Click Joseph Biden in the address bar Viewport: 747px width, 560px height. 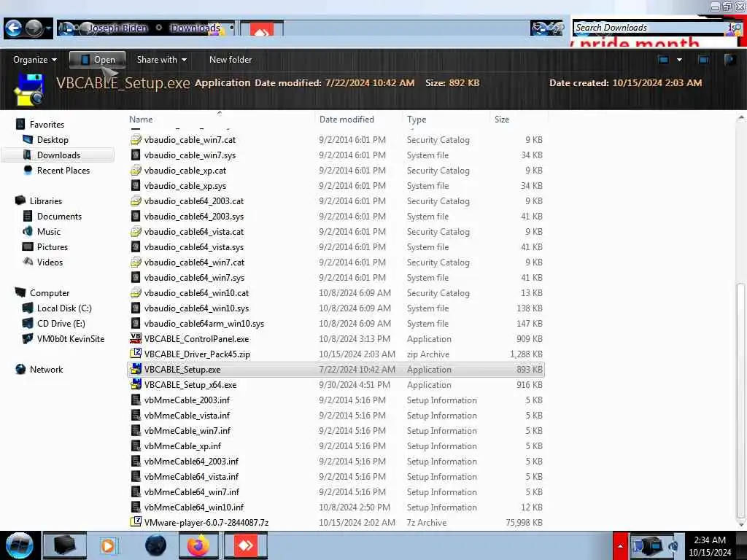click(x=117, y=28)
